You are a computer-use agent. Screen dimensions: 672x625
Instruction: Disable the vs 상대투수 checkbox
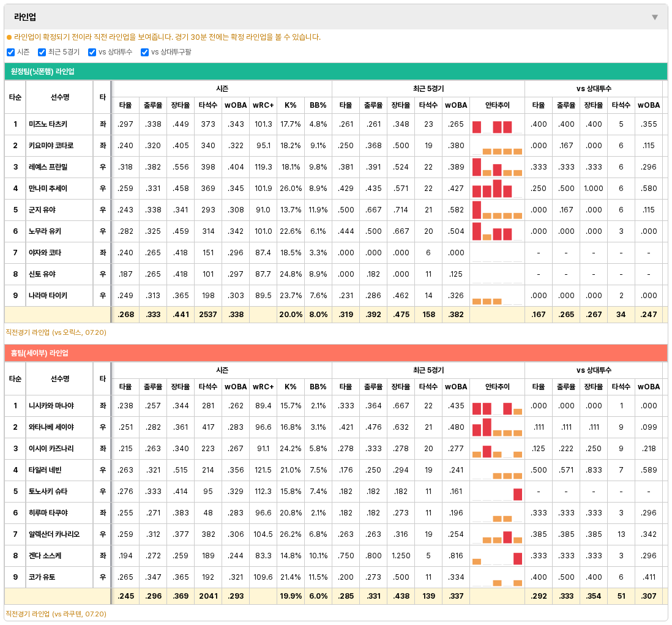tap(92, 52)
